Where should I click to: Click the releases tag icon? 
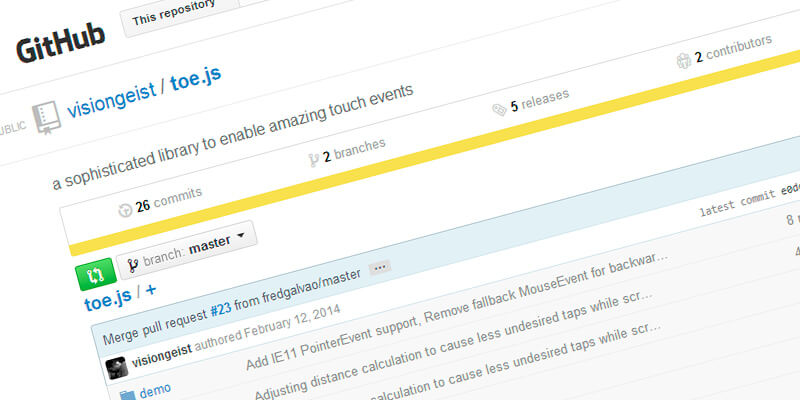[498, 108]
